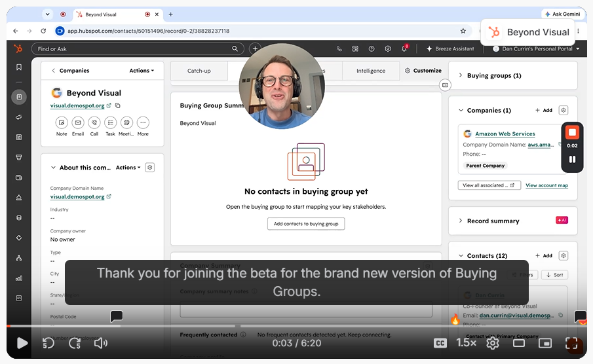593x364 pixels.
Task: Skip video forward five seconds
Action: [x=75, y=343]
